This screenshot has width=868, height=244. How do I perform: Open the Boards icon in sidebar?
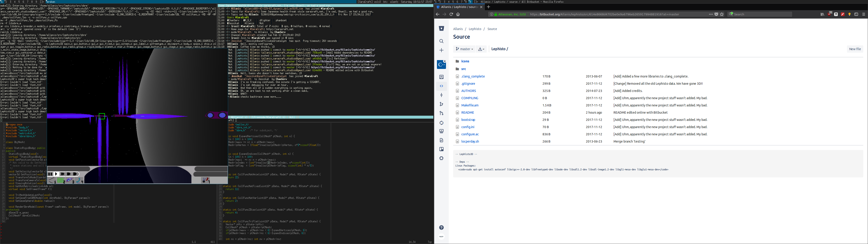point(441,149)
